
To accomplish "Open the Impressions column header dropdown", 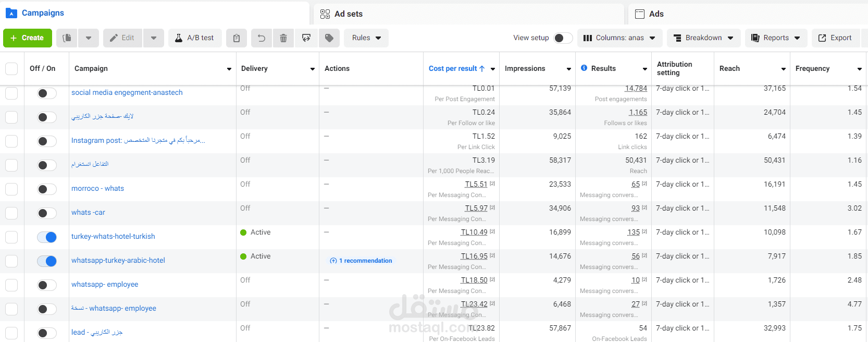I will tap(568, 69).
